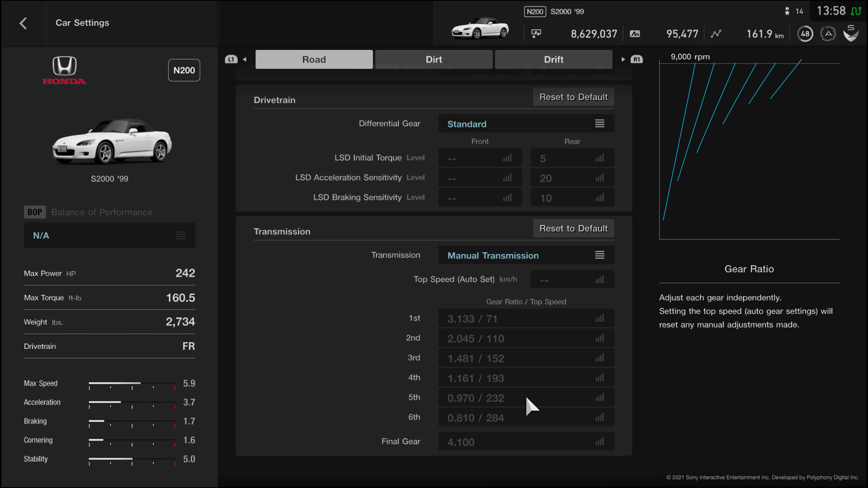Click left arrow next to Road tab
The image size is (868, 488).
click(x=245, y=59)
